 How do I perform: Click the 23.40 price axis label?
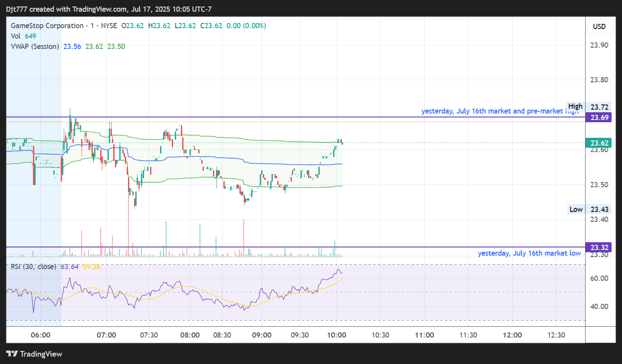tap(599, 219)
